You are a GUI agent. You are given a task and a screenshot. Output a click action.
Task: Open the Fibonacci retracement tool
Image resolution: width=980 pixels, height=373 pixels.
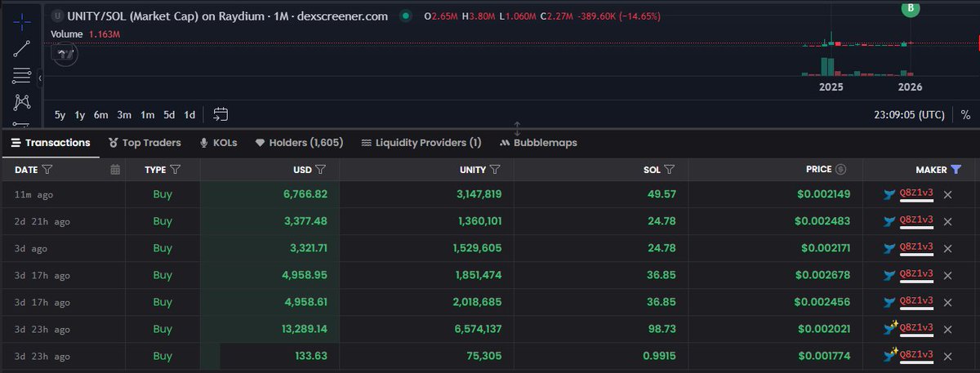tap(22, 76)
